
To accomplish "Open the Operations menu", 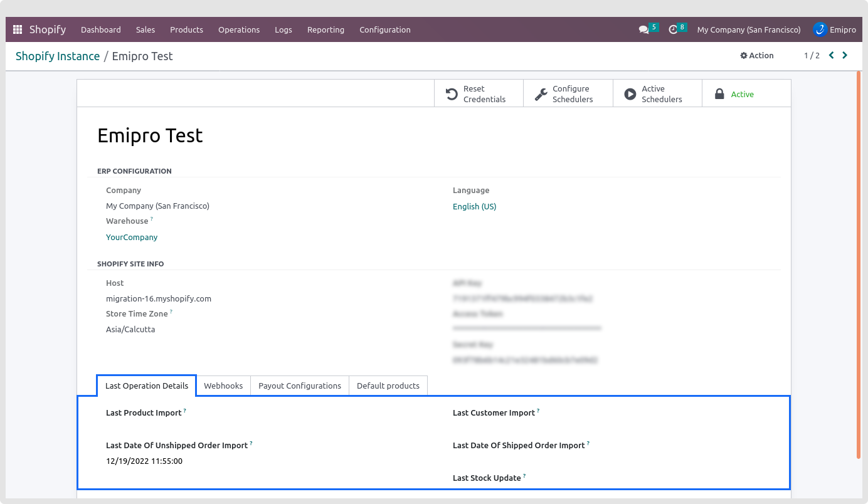I will pos(239,29).
